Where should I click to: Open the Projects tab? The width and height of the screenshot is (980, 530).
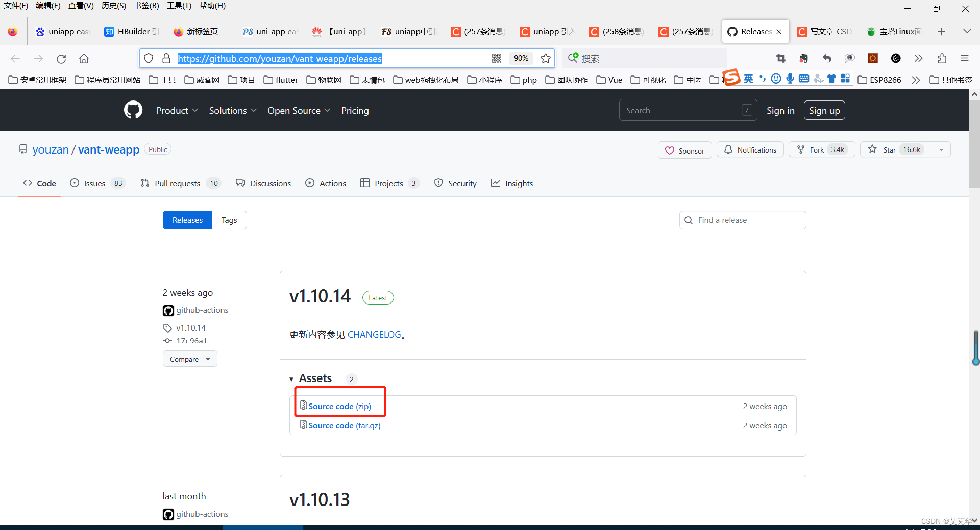(x=389, y=183)
